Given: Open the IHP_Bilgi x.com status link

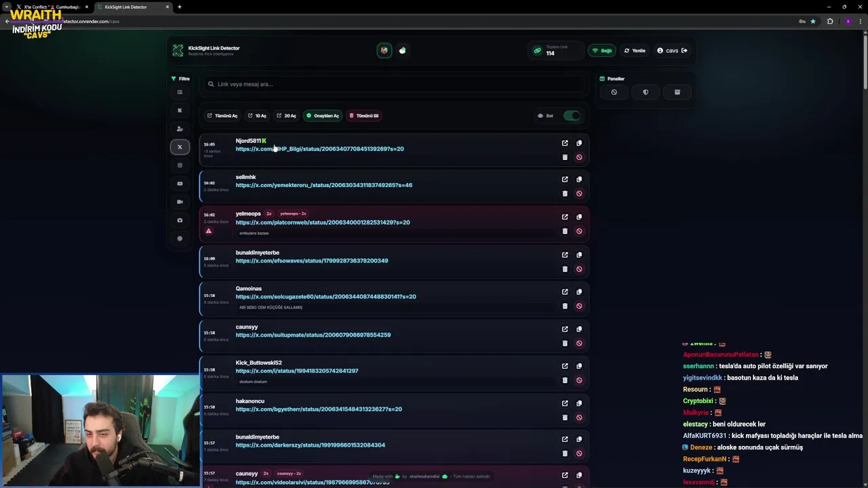Looking at the screenshot, I should pyautogui.click(x=319, y=149).
